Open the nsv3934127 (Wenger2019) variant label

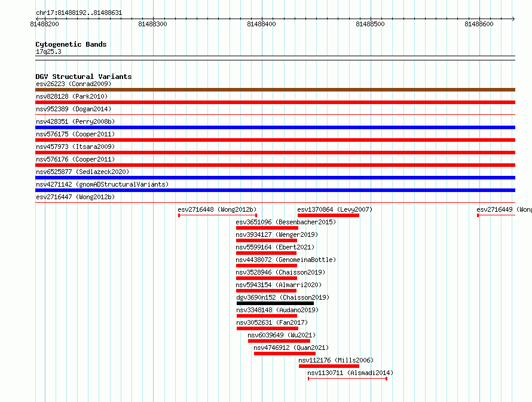point(277,234)
